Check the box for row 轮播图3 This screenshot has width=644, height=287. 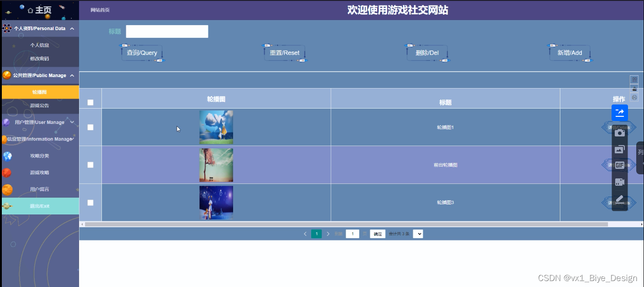pyautogui.click(x=90, y=203)
